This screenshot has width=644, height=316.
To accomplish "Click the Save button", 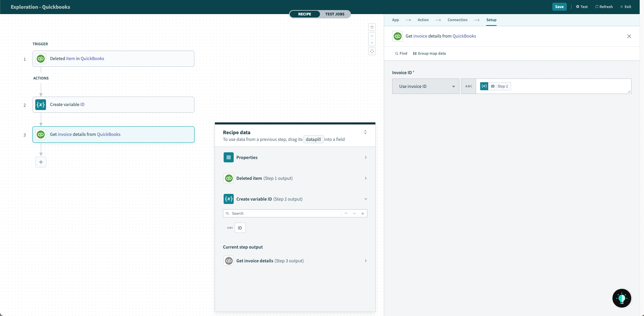I will (559, 7).
